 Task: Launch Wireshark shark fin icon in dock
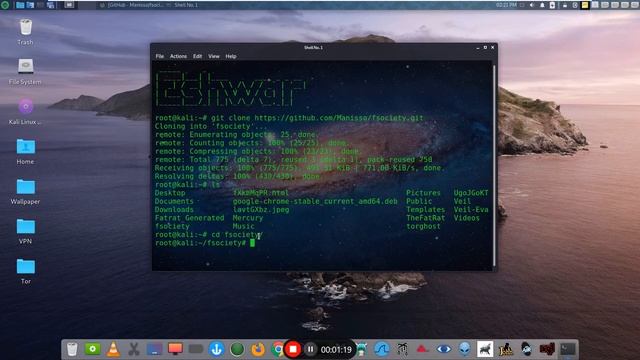click(x=382, y=349)
